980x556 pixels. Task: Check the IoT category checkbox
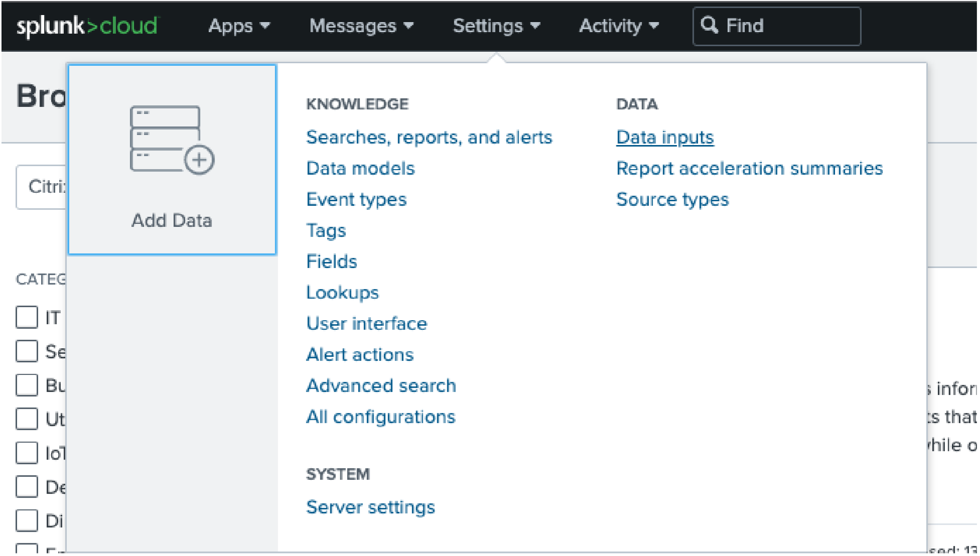pos(27,453)
